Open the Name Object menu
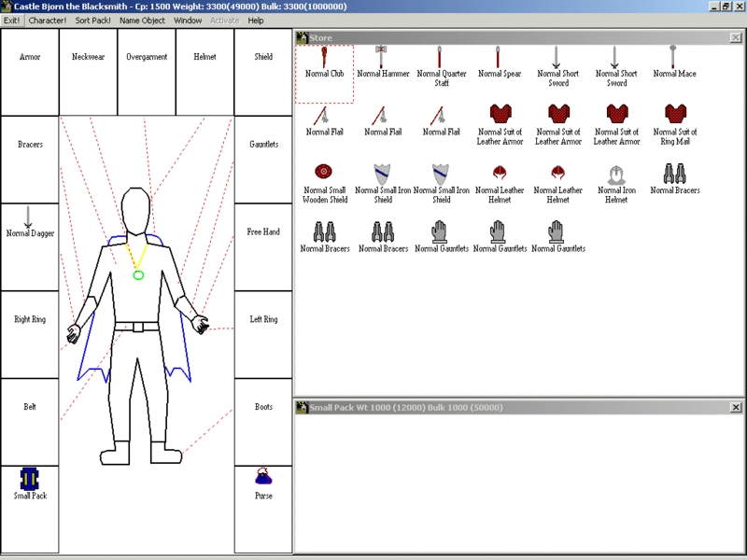Image resolution: width=747 pixels, height=560 pixels. (x=142, y=20)
